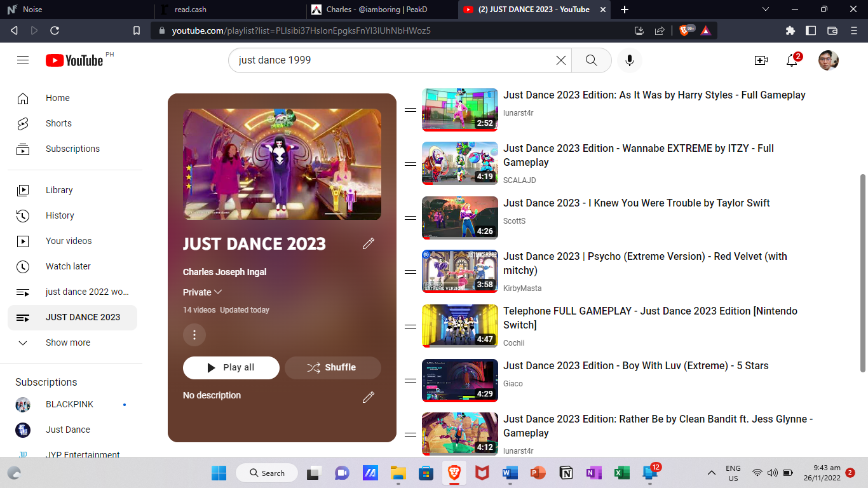Open Windows taskbar Search

click(x=267, y=473)
